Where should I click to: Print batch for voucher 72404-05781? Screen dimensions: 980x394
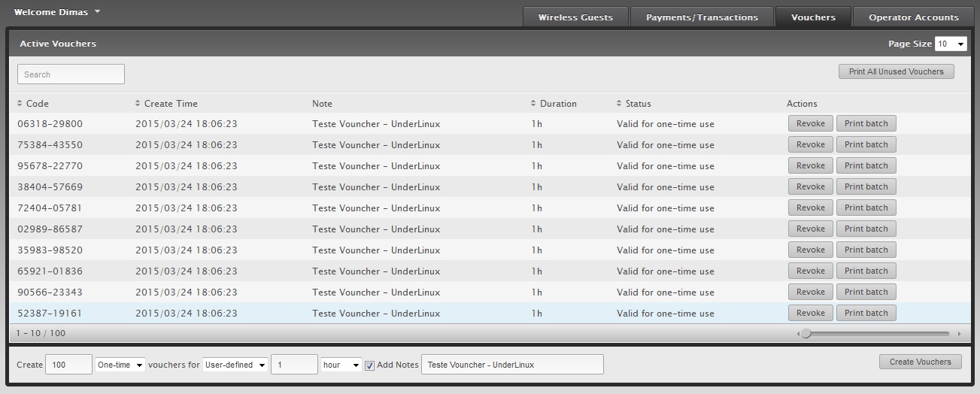point(866,208)
